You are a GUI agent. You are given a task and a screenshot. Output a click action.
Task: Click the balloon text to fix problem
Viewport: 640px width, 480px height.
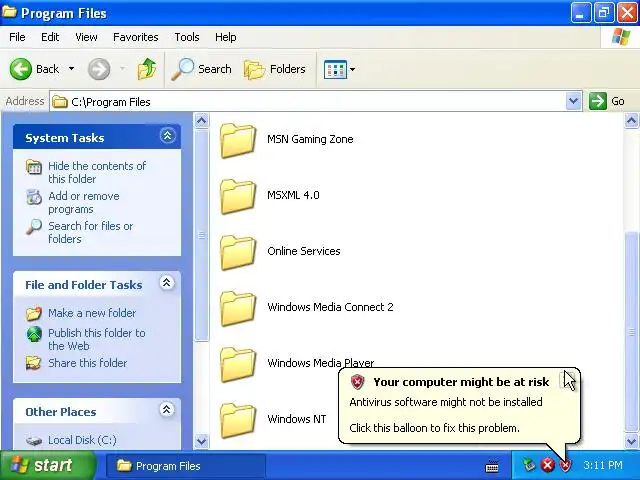pos(434,428)
